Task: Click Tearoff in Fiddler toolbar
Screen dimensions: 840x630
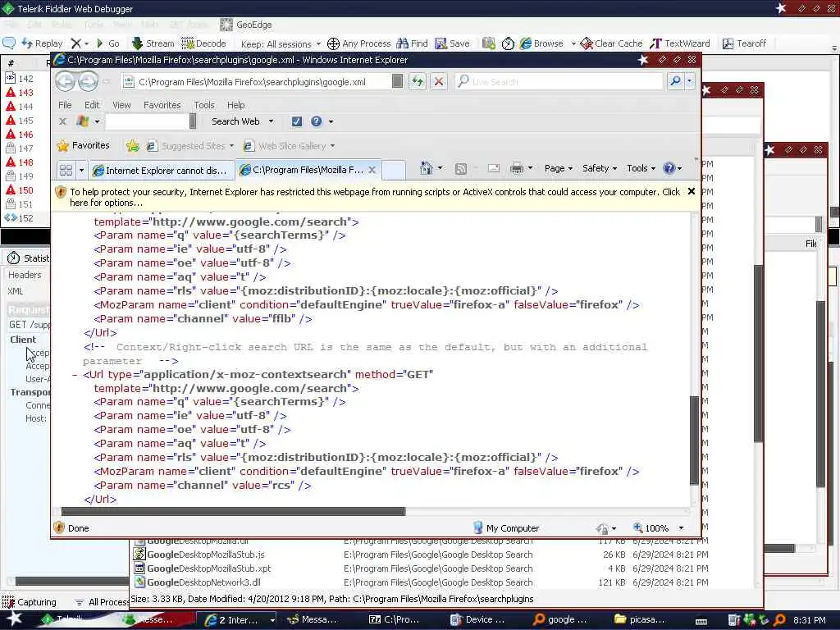Action: 744,43
